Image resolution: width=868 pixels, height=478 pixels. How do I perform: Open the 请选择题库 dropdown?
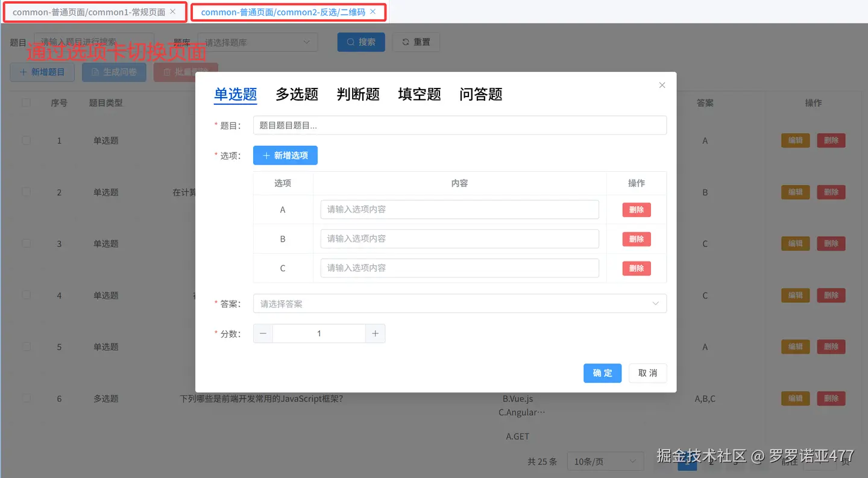[257, 42]
